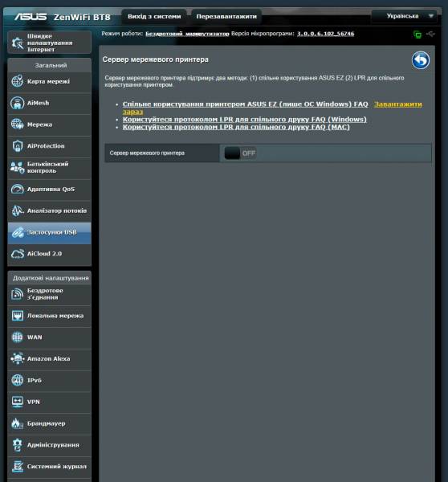Click the ASUS logo

click(31, 17)
